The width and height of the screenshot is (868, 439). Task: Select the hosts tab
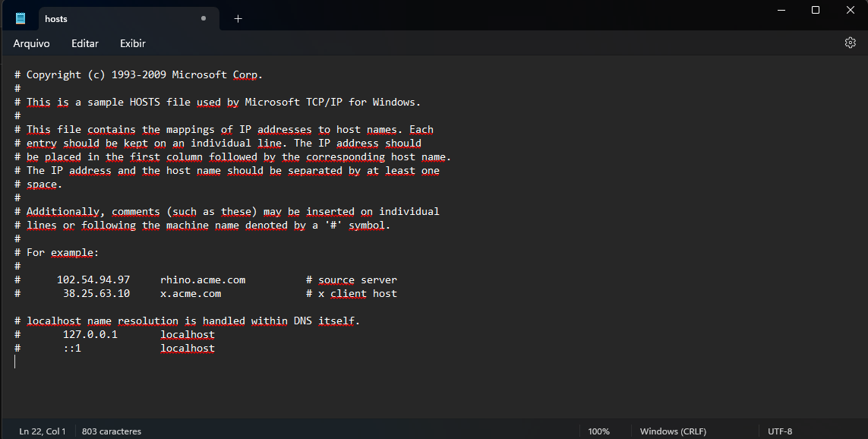[128, 19]
